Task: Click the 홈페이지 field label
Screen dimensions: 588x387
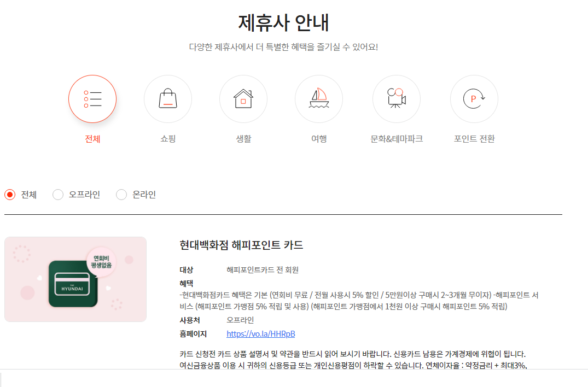Action: click(193, 334)
